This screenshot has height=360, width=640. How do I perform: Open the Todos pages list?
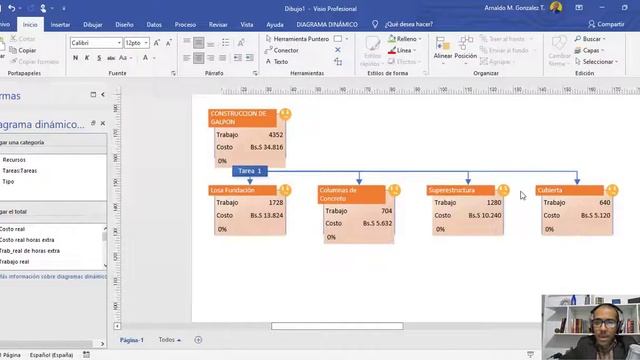169,340
